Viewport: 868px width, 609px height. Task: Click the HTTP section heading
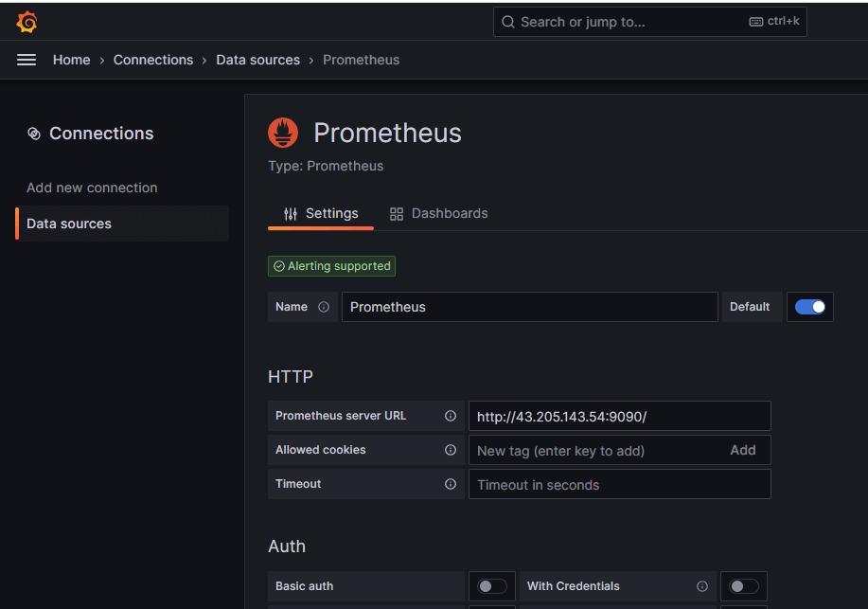coord(290,377)
